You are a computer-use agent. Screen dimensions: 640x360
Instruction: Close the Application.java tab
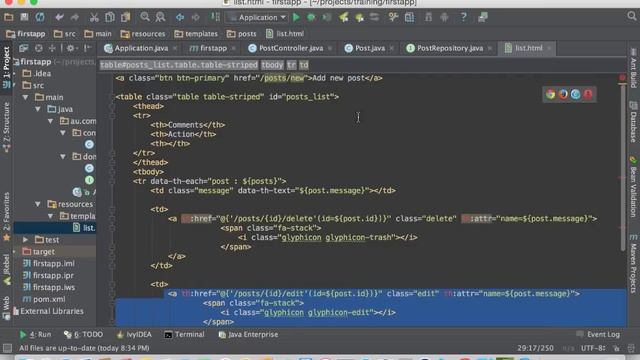[175, 48]
